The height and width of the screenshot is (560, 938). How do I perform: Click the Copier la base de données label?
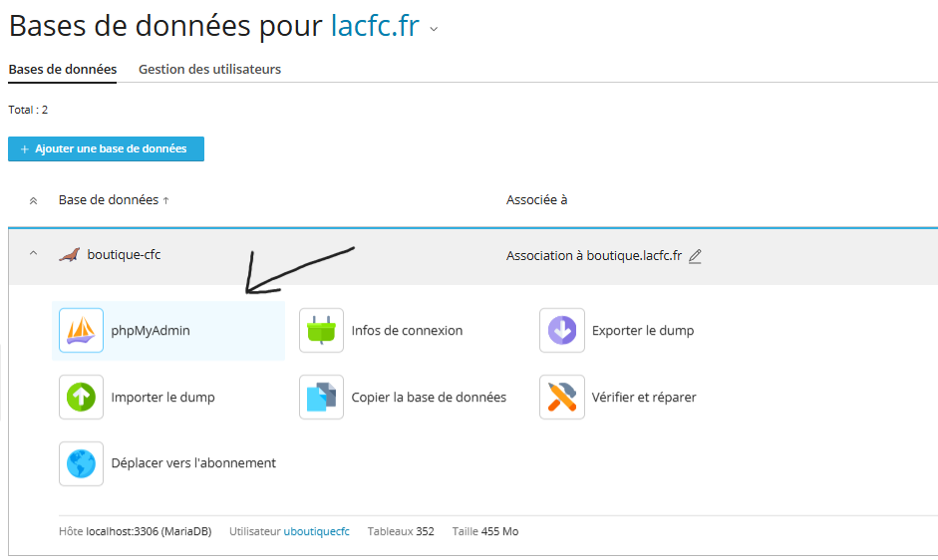tap(429, 398)
